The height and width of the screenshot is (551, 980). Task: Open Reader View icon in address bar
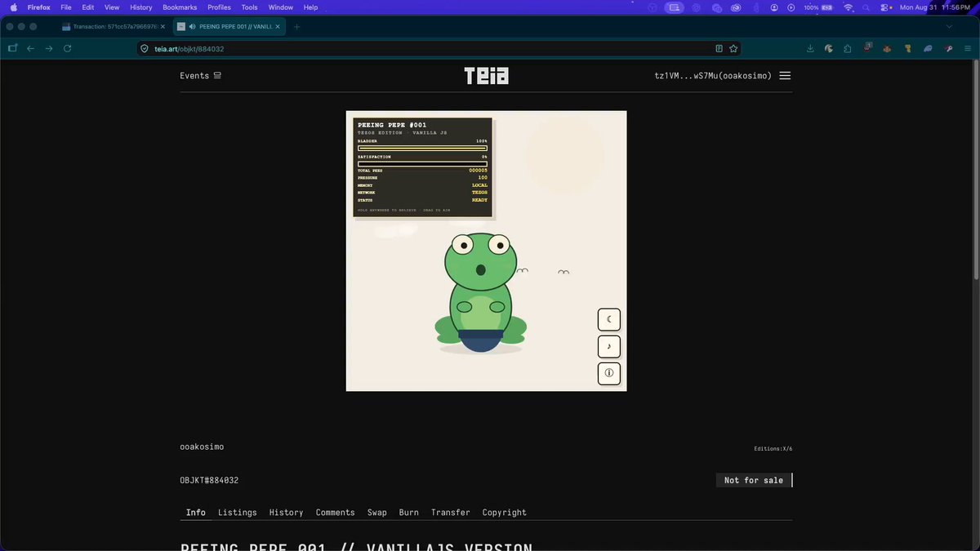point(719,49)
